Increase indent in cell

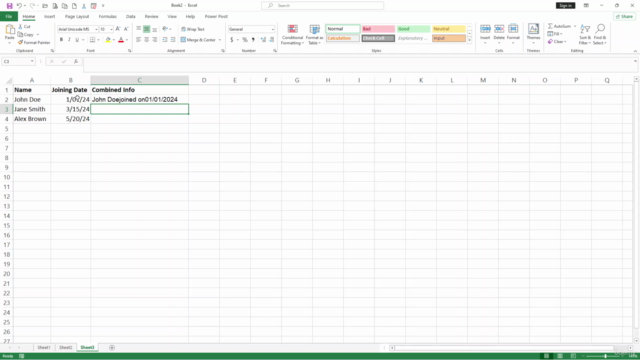click(x=173, y=40)
